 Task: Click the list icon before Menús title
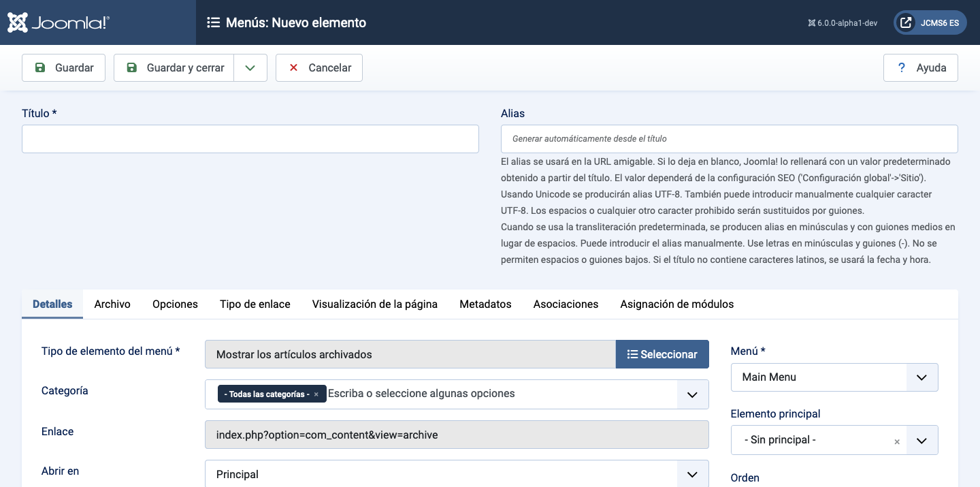tap(213, 22)
